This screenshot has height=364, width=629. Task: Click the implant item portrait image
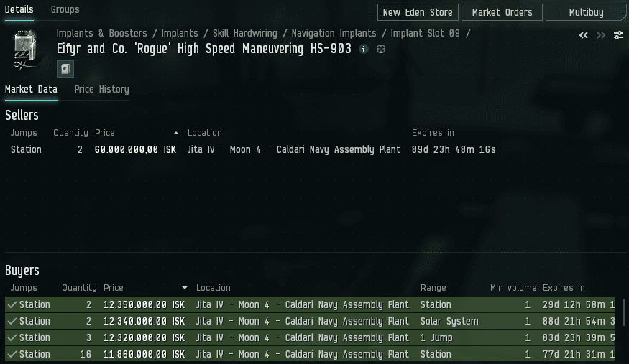pyautogui.click(x=26, y=49)
